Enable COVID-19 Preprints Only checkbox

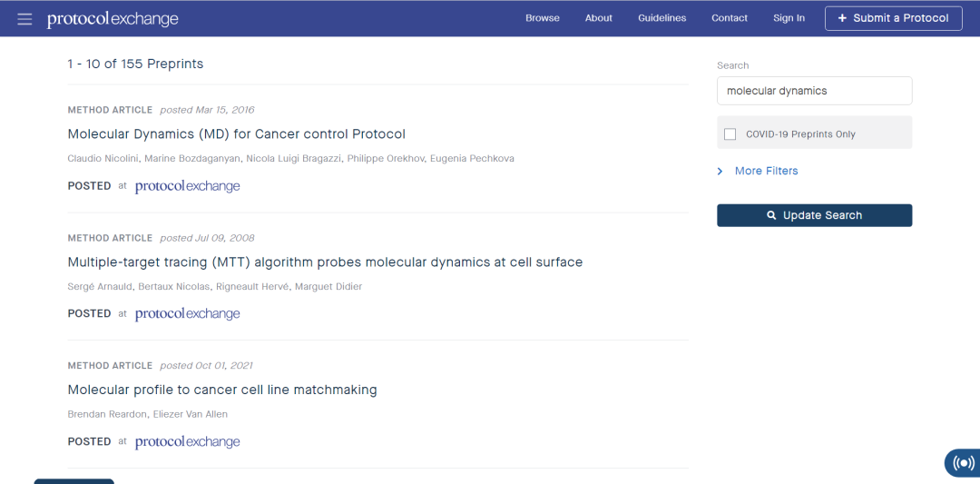730,134
